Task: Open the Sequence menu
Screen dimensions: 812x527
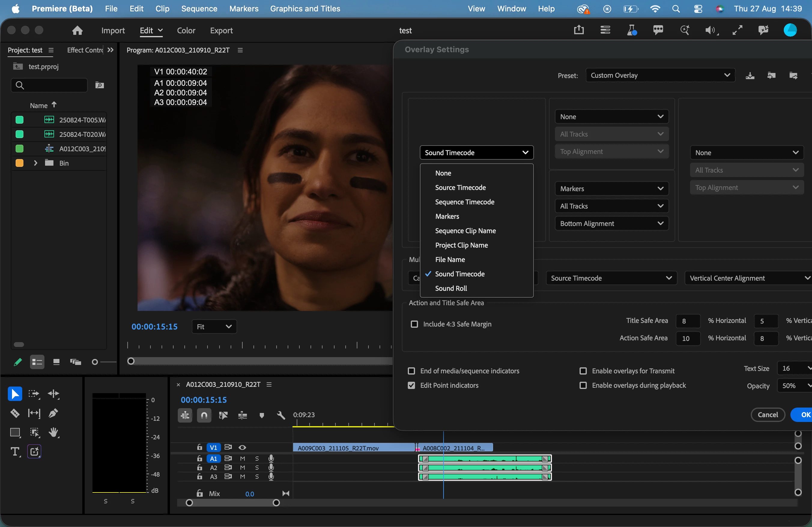Action: tap(199, 8)
